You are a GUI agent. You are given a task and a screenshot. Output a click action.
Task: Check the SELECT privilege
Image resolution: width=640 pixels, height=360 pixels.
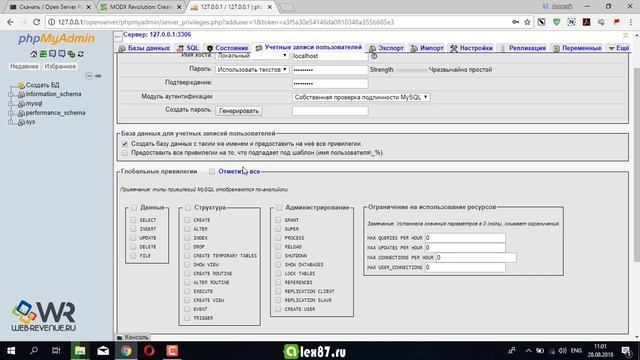pyautogui.click(x=133, y=220)
